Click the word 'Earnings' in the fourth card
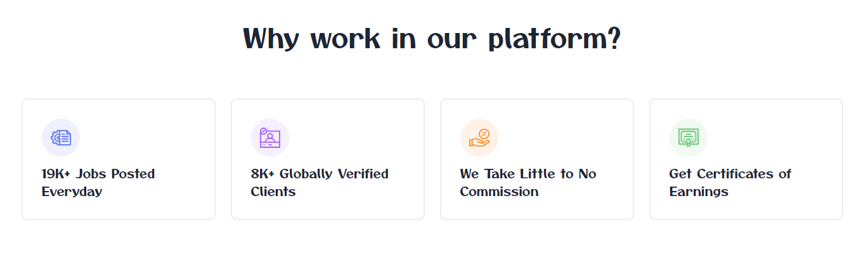The width and height of the screenshot is (868, 264). (x=699, y=192)
